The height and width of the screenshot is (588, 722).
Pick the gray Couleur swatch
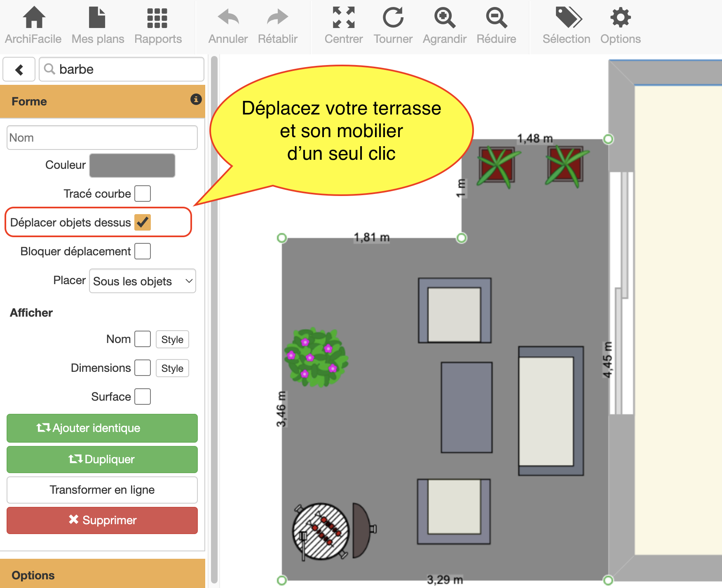pos(132,166)
